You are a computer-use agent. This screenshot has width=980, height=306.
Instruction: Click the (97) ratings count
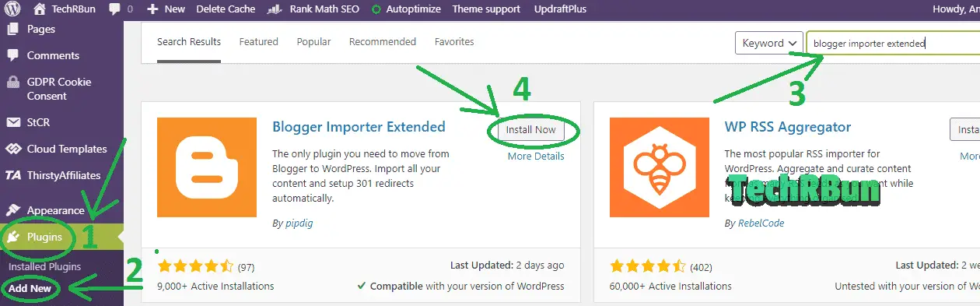point(246,267)
